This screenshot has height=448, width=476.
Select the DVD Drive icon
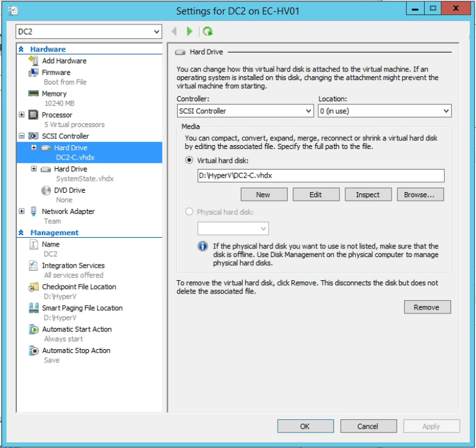(46, 190)
